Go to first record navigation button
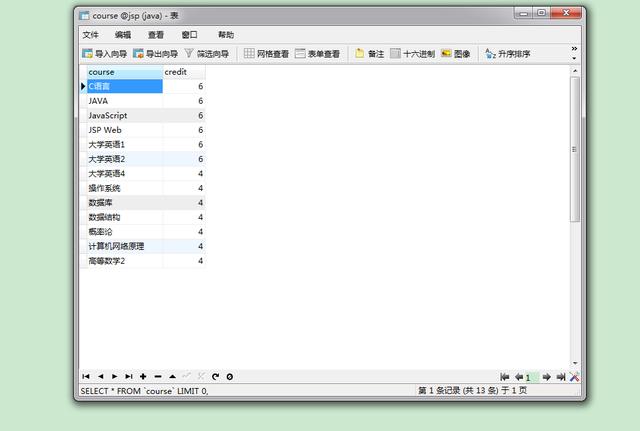This screenshot has width=640, height=431. (86, 376)
